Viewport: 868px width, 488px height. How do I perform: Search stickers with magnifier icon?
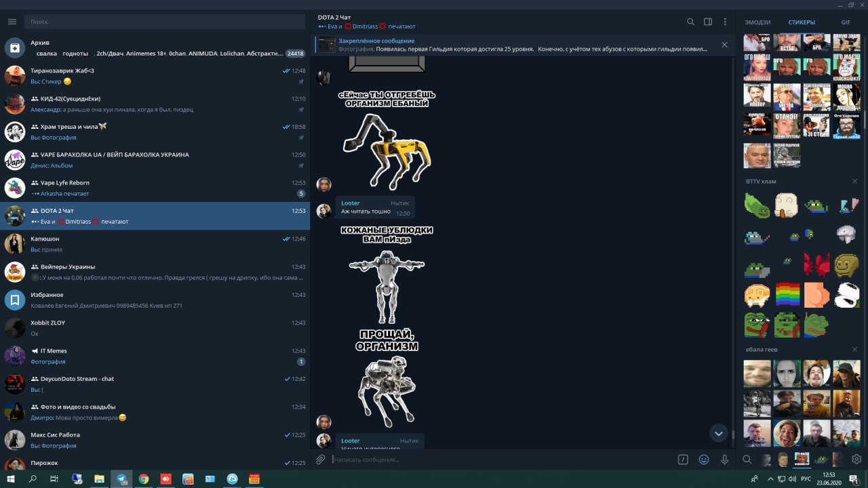[x=747, y=460]
